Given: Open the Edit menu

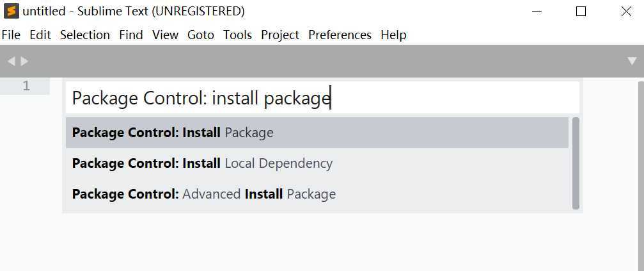Looking at the screenshot, I should coord(40,35).
